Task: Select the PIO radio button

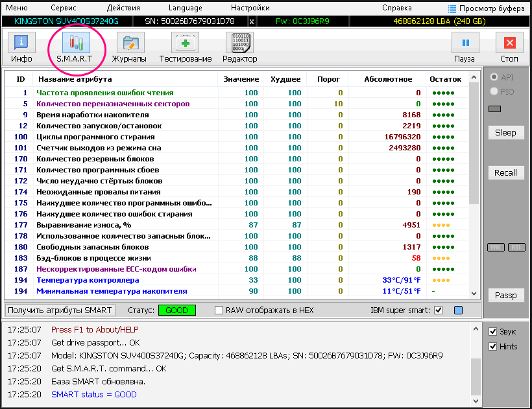Action: tap(494, 92)
